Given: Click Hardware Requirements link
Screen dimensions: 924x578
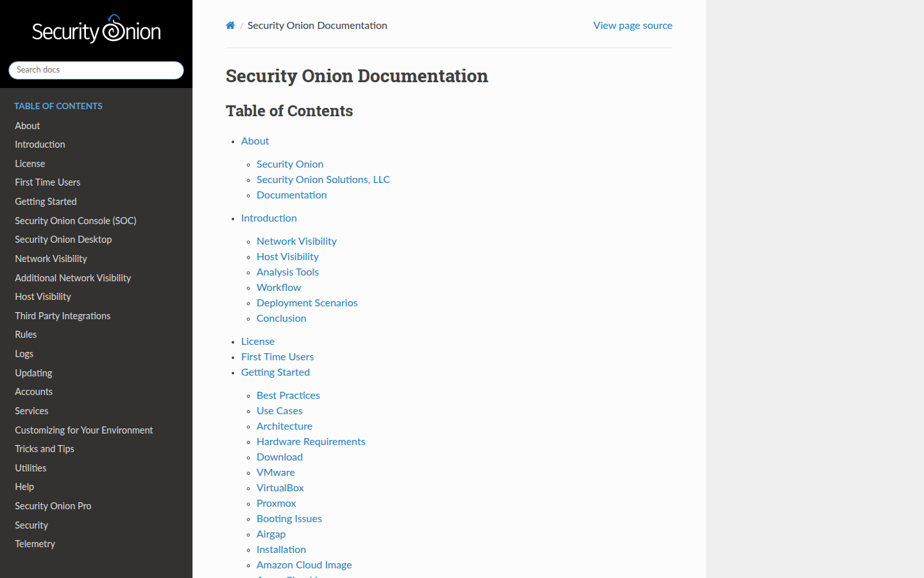Looking at the screenshot, I should coord(311,442).
